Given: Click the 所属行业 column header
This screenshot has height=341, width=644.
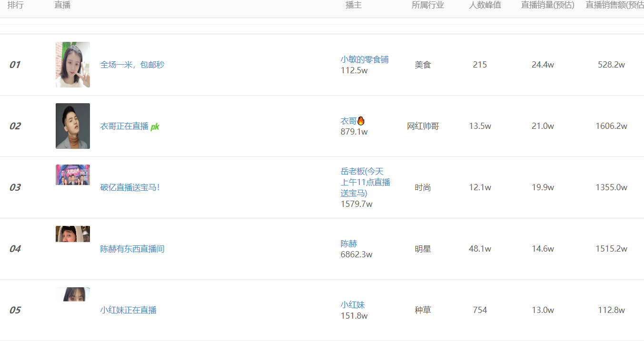Looking at the screenshot, I should tap(428, 5).
